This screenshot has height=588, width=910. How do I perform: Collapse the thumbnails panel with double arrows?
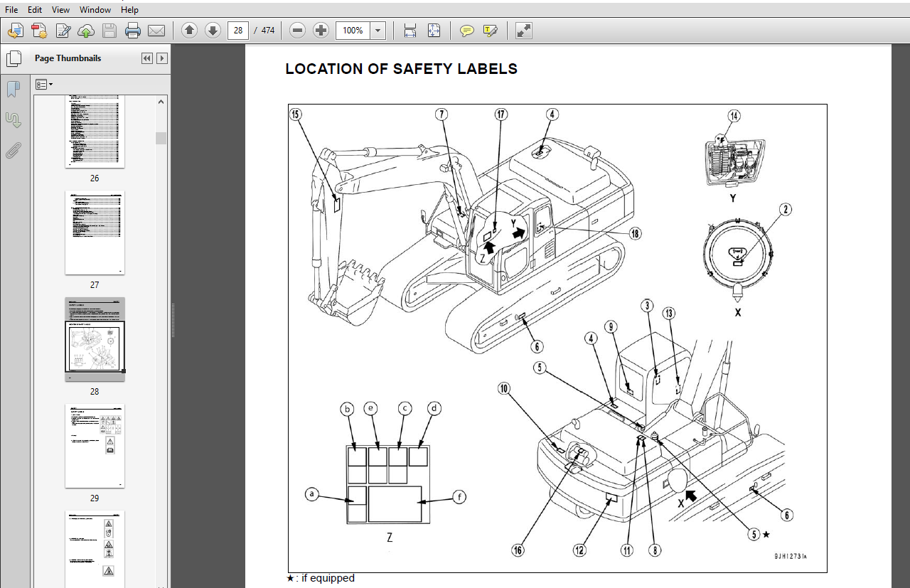click(147, 58)
